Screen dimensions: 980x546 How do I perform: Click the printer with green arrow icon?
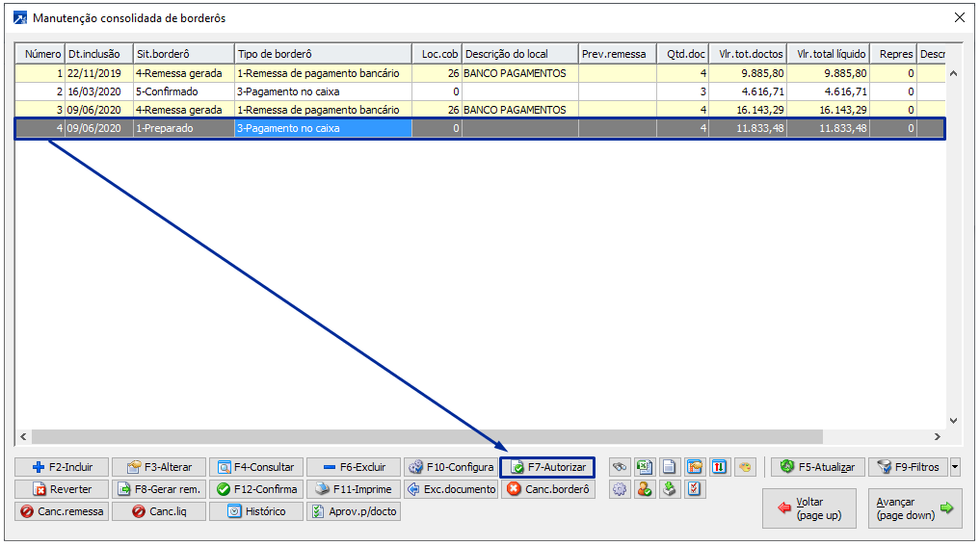pyautogui.click(x=670, y=489)
